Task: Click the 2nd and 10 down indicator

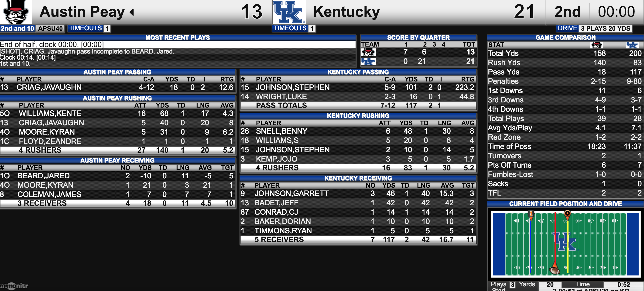Action: (17, 28)
